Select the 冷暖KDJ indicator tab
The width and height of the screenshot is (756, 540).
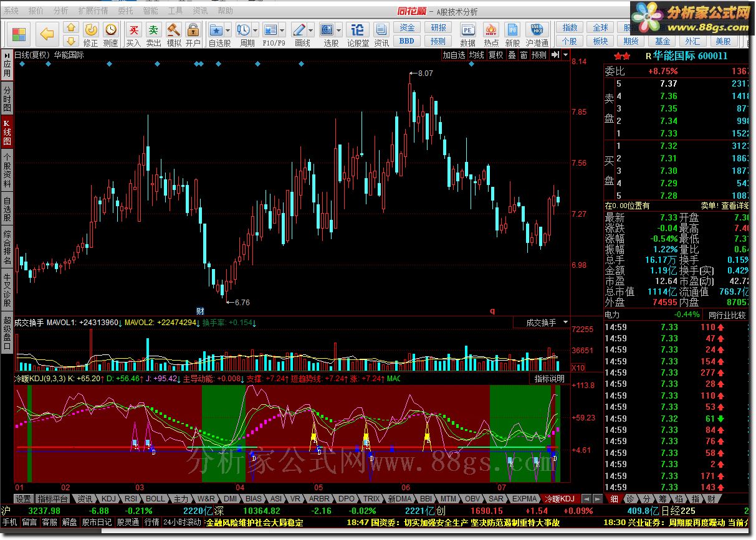(x=559, y=499)
